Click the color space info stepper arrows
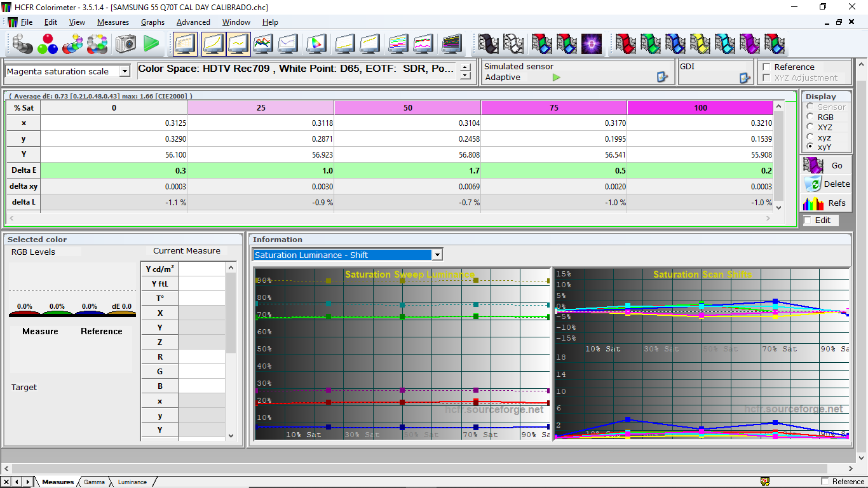868x488 pixels. 465,71
